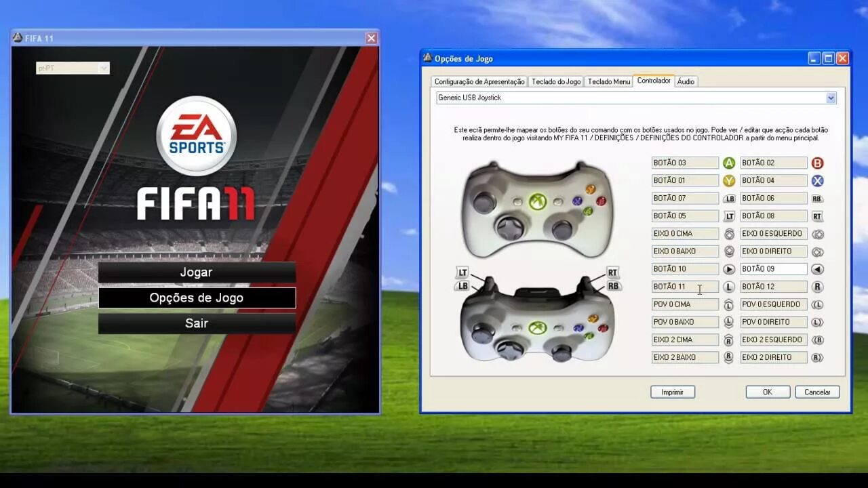Click the front-view controller image with triggers
The height and width of the screenshot is (488, 868).
(x=538, y=317)
